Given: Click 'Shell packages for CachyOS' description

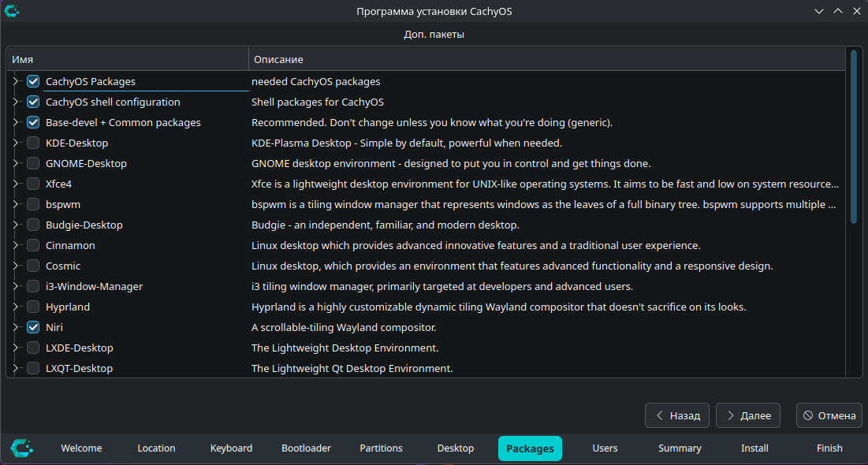Looking at the screenshot, I should (317, 102).
